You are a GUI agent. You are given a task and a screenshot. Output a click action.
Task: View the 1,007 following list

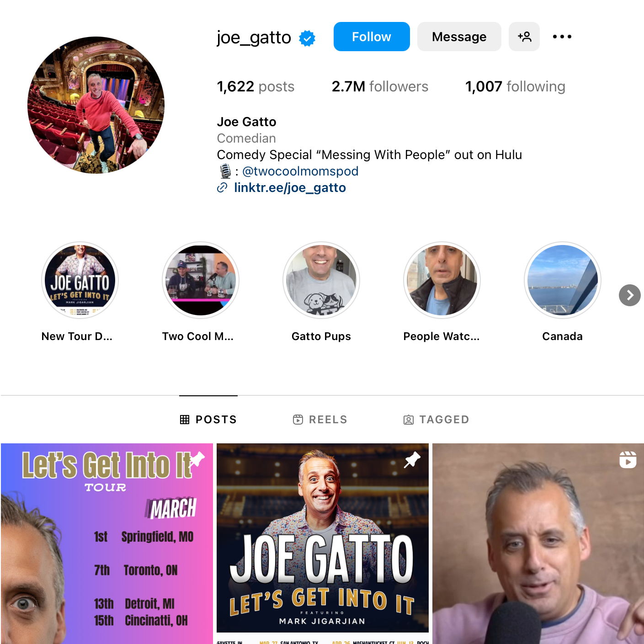[x=515, y=86]
